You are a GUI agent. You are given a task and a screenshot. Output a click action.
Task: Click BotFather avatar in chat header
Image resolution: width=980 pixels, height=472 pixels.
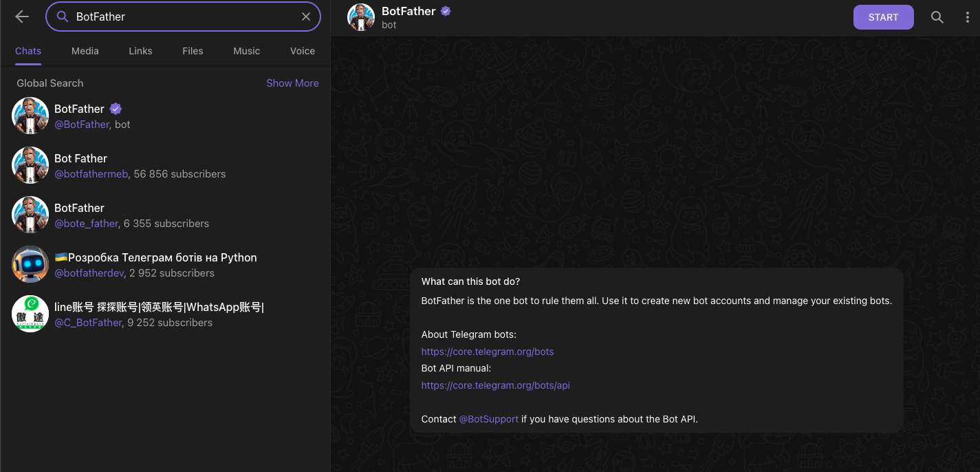coord(361,17)
